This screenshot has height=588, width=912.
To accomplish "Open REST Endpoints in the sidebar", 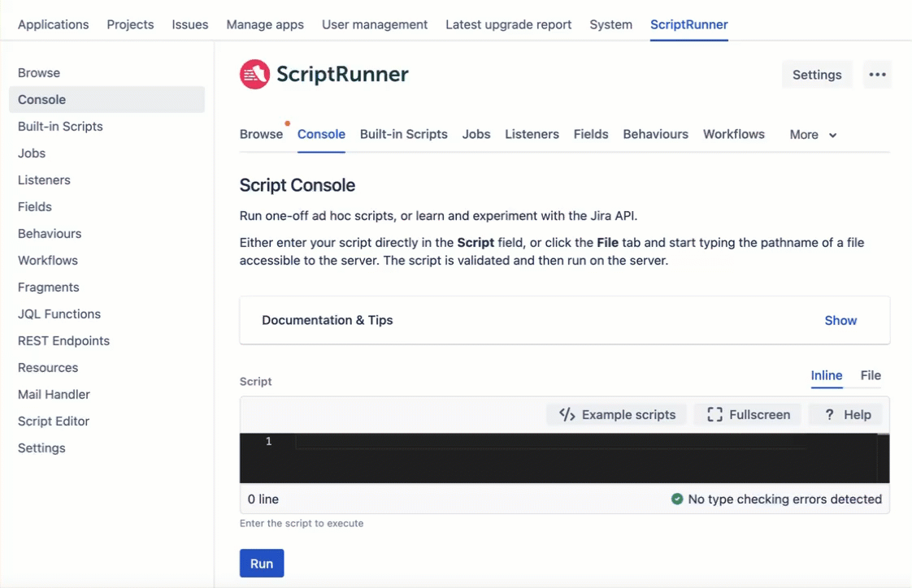I will tap(63, 340).
